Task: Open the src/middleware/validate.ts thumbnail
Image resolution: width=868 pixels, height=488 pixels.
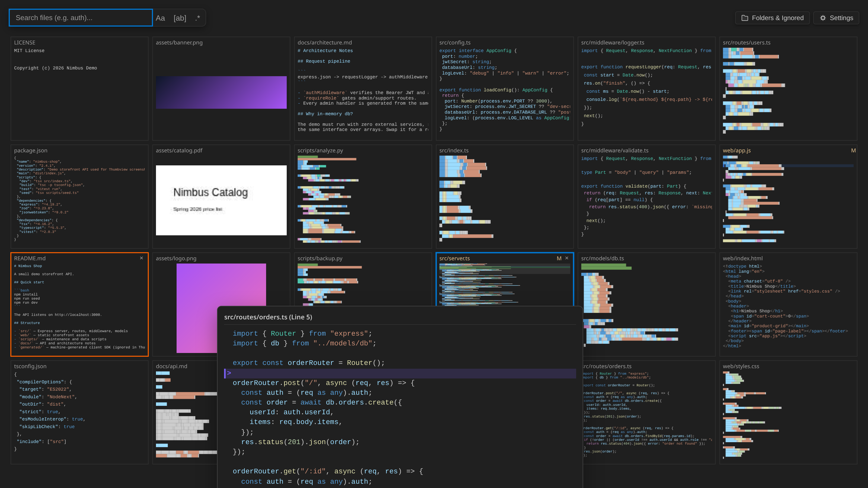Action: 647,197
